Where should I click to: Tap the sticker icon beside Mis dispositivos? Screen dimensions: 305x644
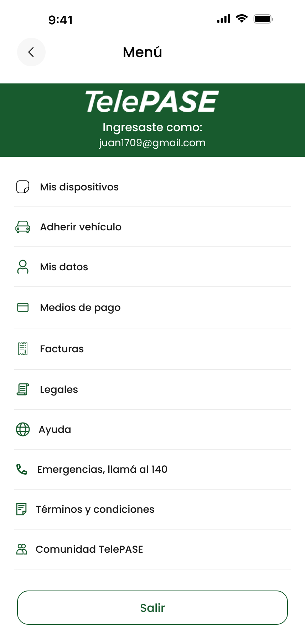point(23,187)
